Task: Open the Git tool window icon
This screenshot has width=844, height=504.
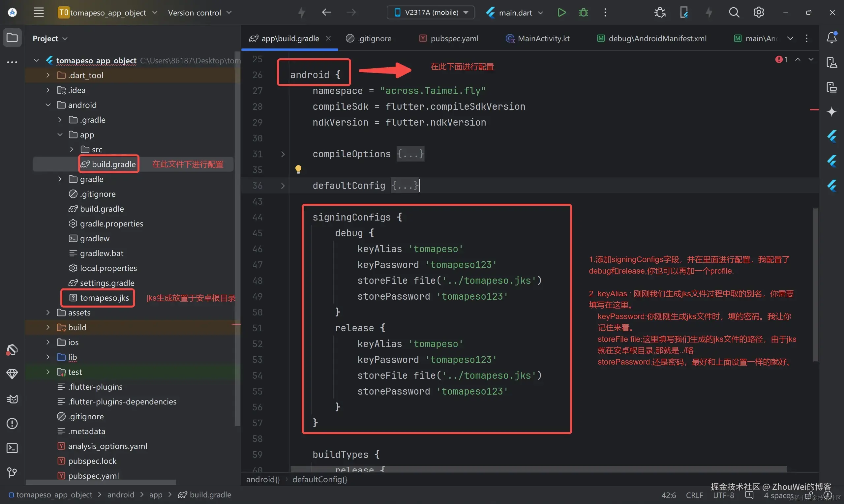Action: pos(12,472)
